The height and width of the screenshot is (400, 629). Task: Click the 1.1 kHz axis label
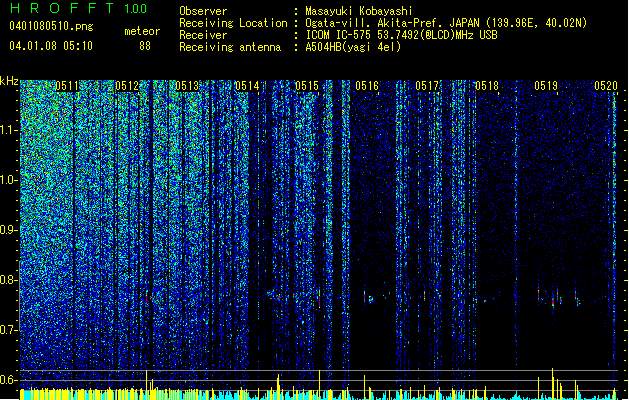(x=9, y=130)
